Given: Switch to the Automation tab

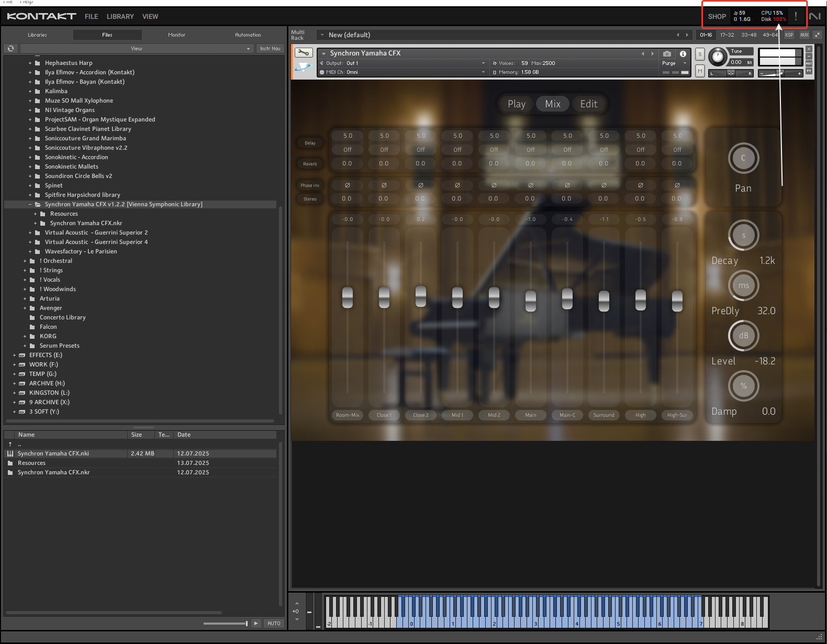Looking at the screenshot, I should point(248,35).
